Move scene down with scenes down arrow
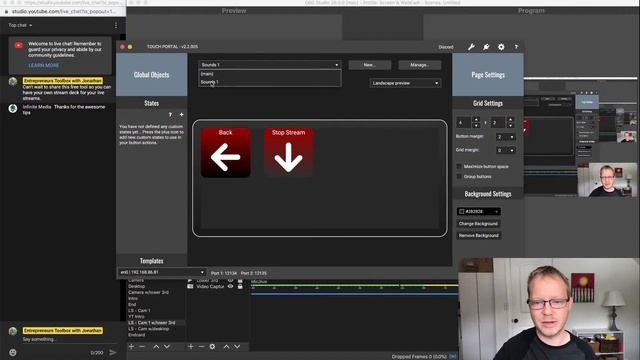The width and height of the screenshot is (640, 360). pyautogui.click(x=167, y=347)
